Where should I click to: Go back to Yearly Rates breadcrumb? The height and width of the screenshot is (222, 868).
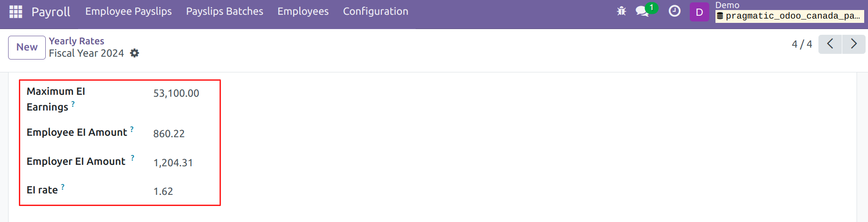point(76,41)
